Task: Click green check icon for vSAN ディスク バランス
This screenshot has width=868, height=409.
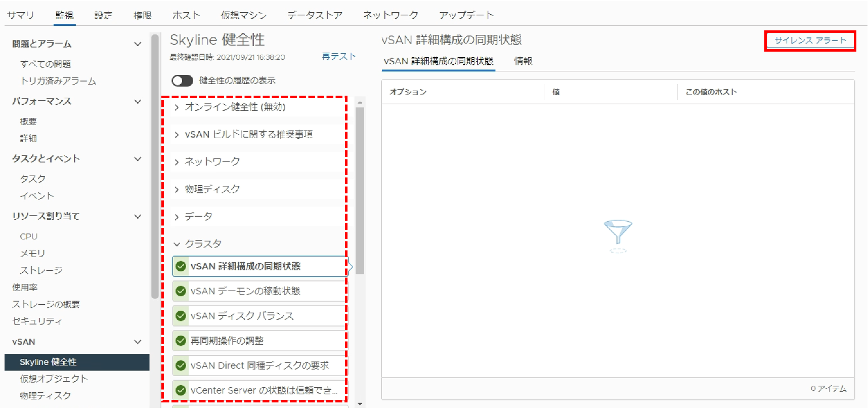Action: pos(181,316)
